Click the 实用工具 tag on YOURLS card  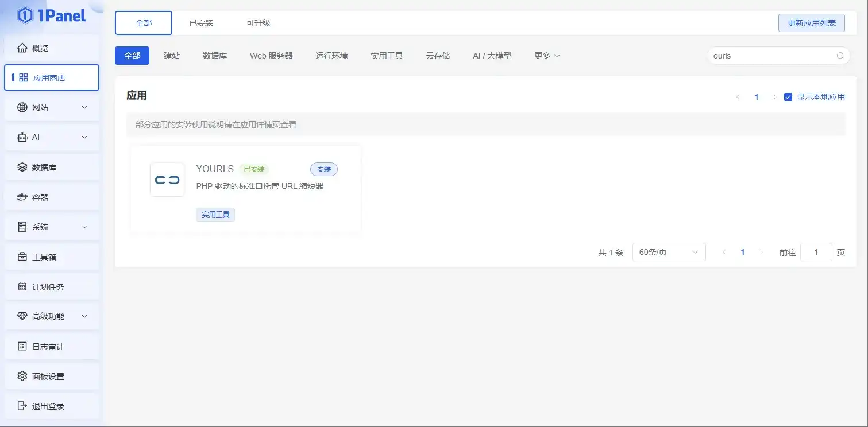[x=215, y=215]
